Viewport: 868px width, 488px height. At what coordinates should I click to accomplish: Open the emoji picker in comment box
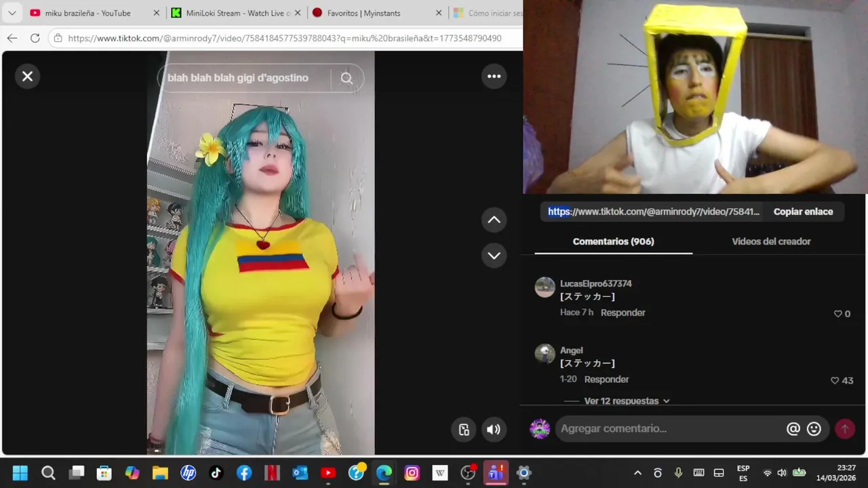[x=814, y=429]
